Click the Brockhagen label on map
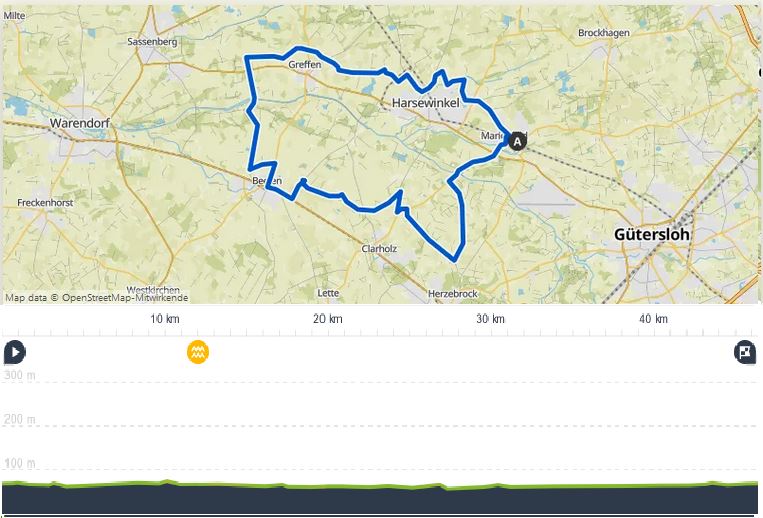 [604, 33]
